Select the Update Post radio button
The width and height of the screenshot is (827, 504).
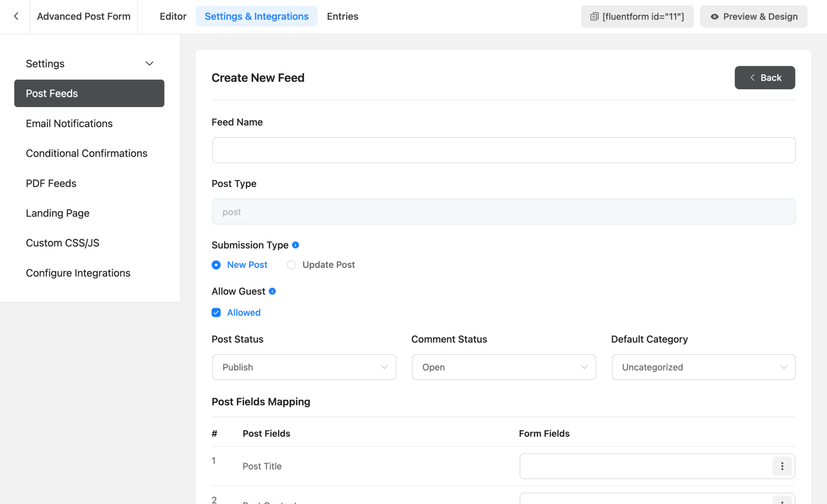pos(292,265)
